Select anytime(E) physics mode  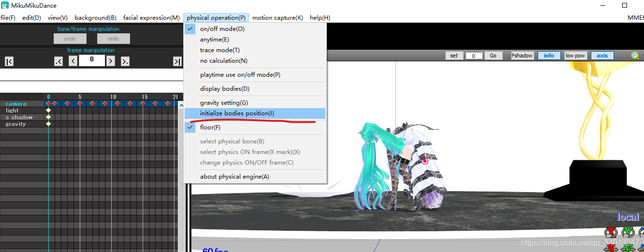click(255, 40)
